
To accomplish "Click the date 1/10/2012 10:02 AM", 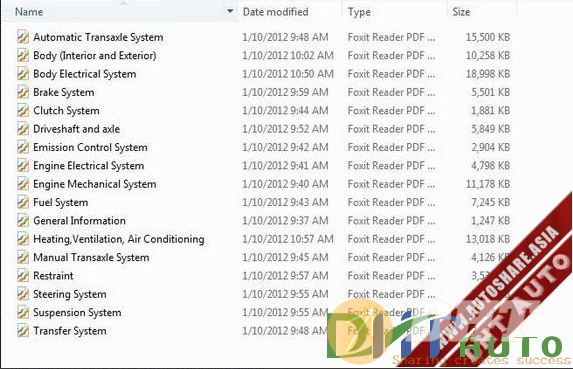I will point(288,56).
